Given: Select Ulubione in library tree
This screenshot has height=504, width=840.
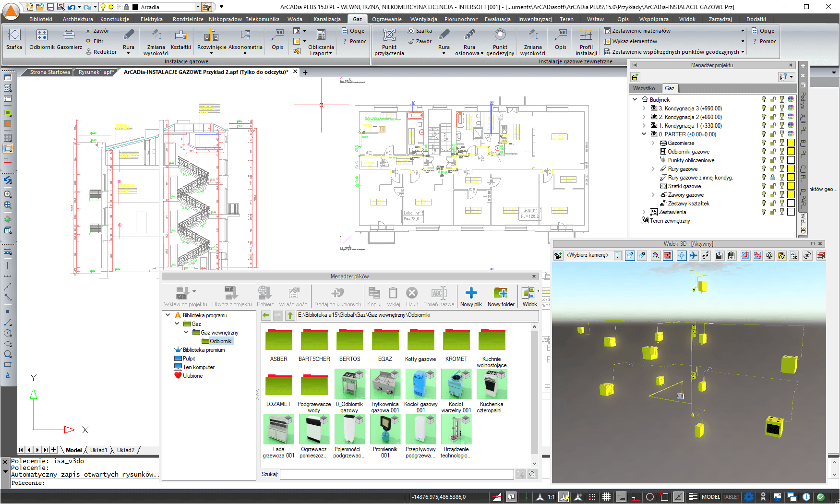Looking at the screenshot, I should (x=189, y=376).
